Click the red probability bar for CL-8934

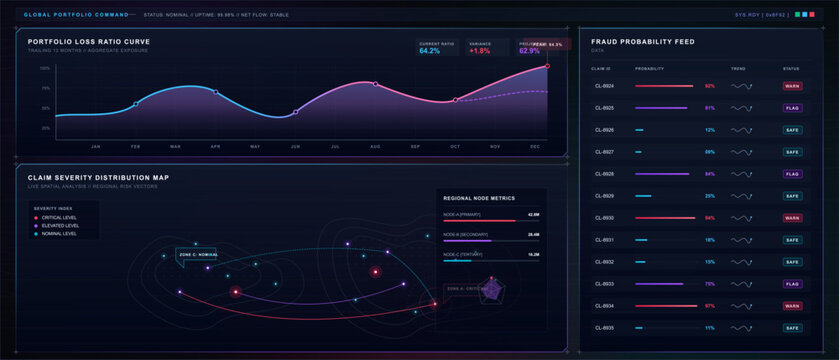pos(666,306)
